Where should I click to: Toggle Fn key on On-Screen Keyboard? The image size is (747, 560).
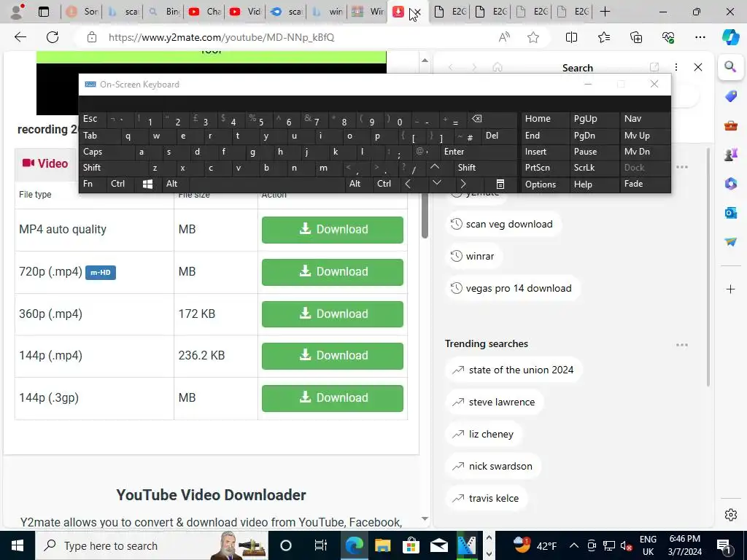click(88, 184)
